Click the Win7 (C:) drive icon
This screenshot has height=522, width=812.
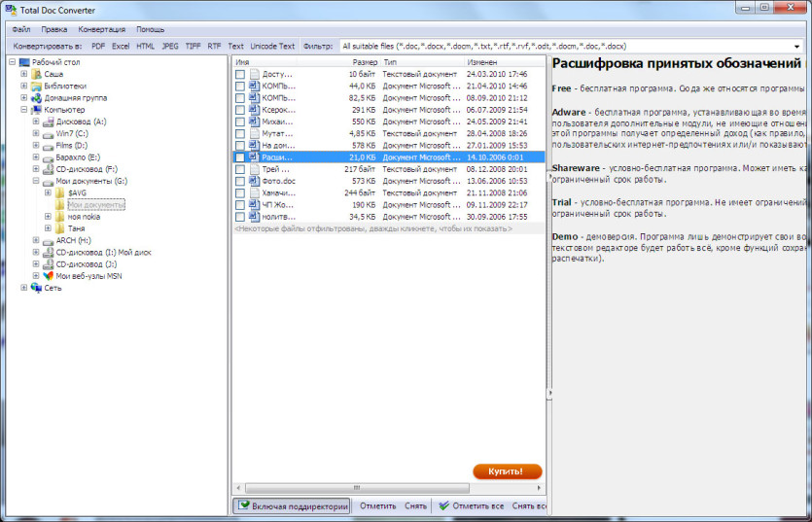pyautogui.click(x=48, y=133)
